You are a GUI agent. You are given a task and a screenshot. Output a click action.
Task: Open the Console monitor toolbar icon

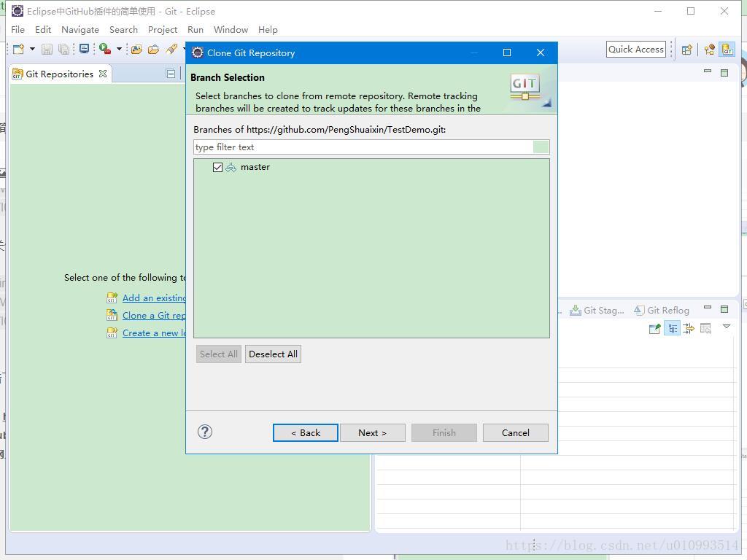(x=85, y=49)
